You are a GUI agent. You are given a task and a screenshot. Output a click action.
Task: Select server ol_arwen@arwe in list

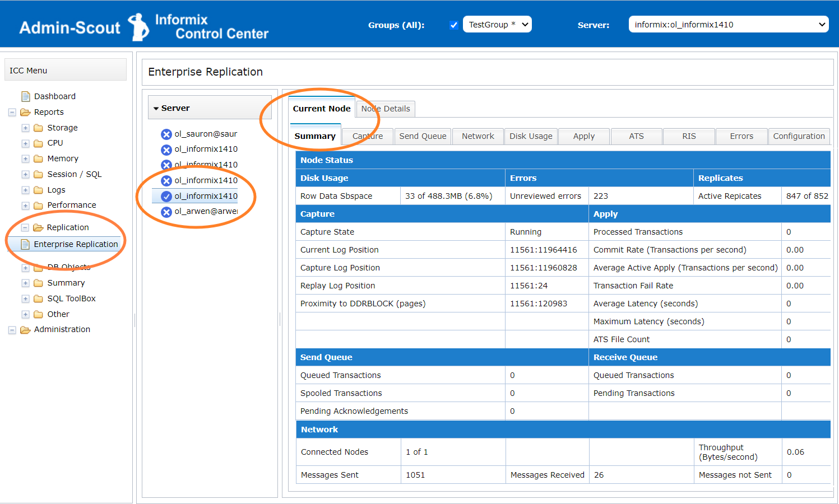(206, 211)
